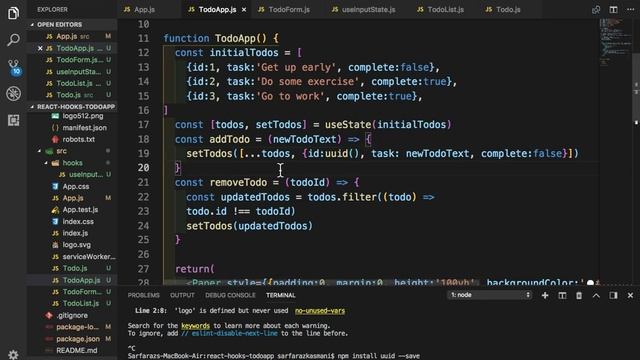This screenshot has width=640, height=360.
Task: Open App.test.js file
Action: (73, 209)
